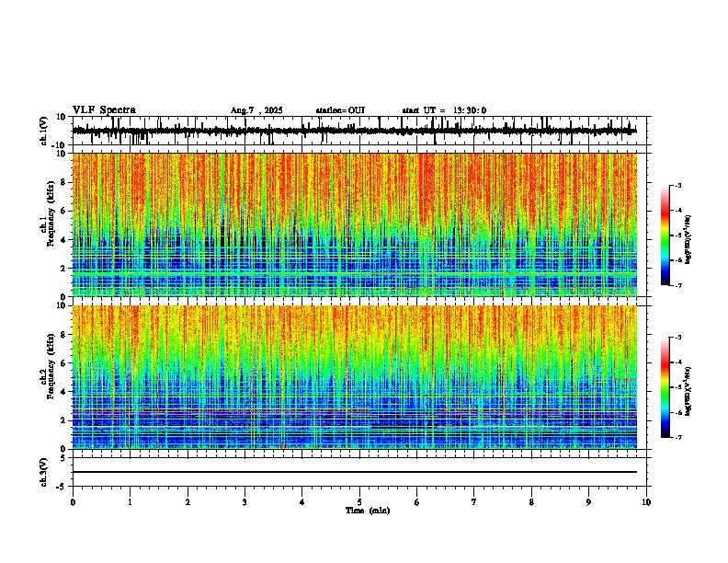The image size is (728, 563).
Task: Click the flat ch.3 voltage trace line
Action: [354, 472]
